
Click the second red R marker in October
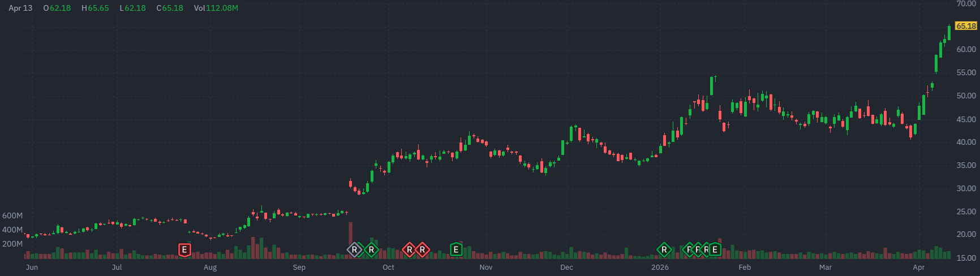click(422, 249)
